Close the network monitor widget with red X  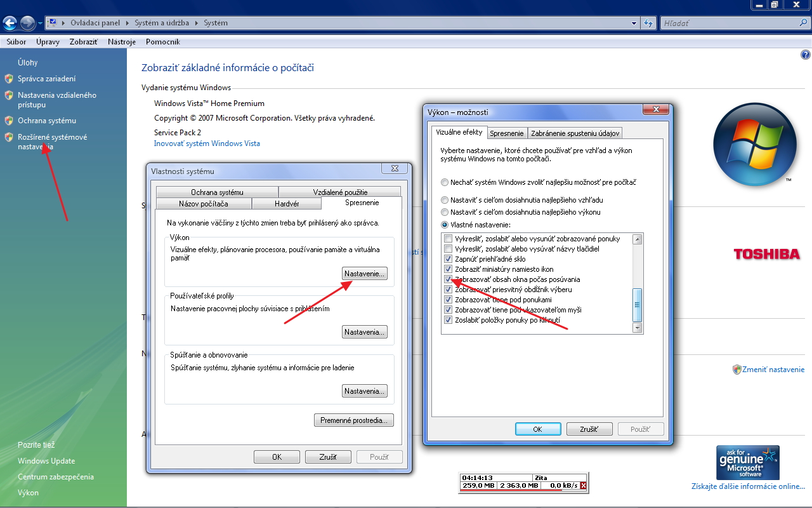point(584,486)
